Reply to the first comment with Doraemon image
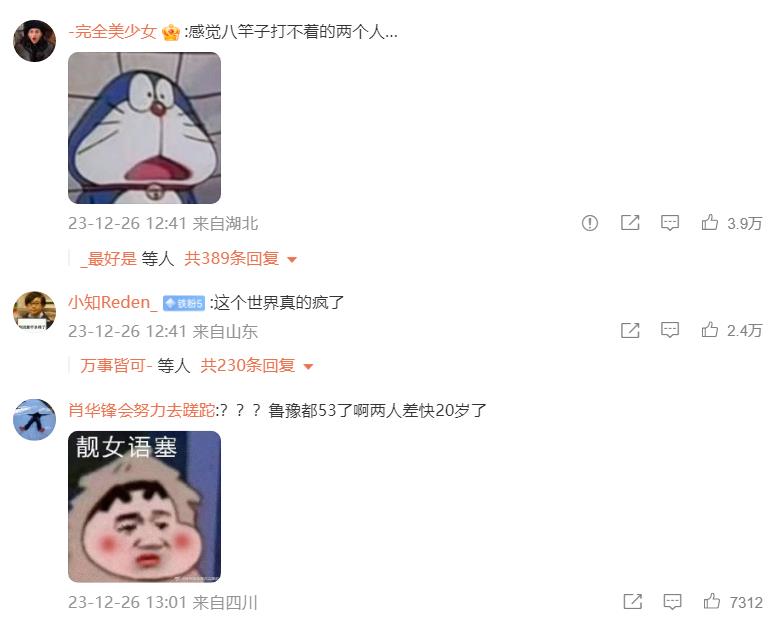 (x=669, y=223)
